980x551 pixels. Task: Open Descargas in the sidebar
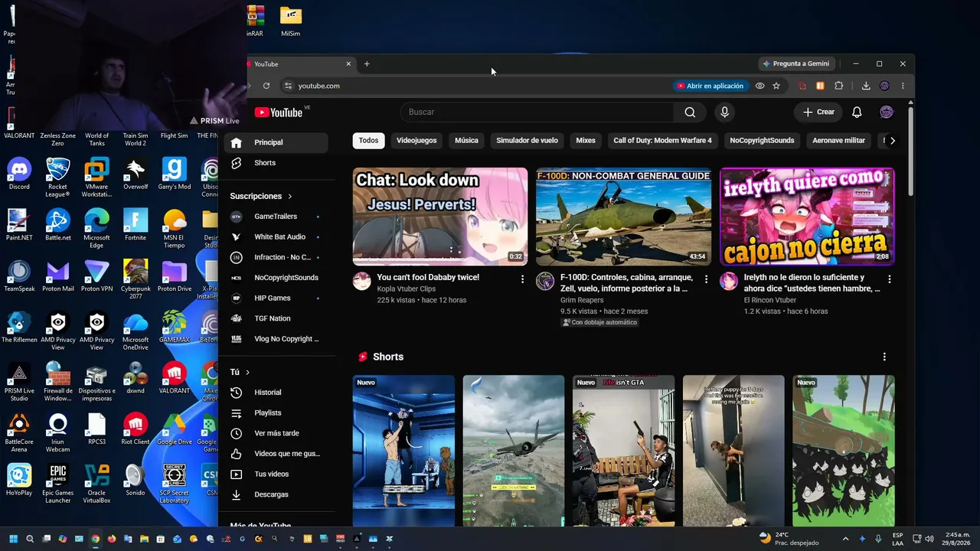276,494
